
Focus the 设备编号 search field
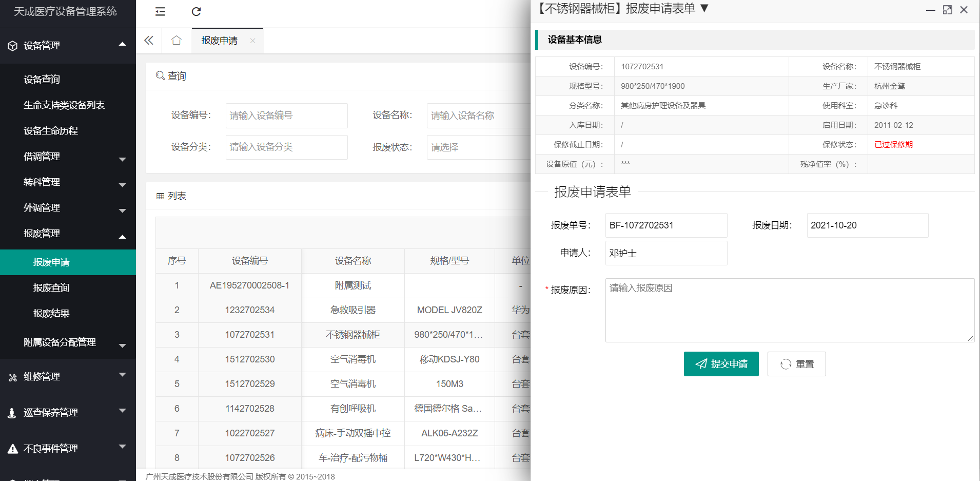point(286,116)
